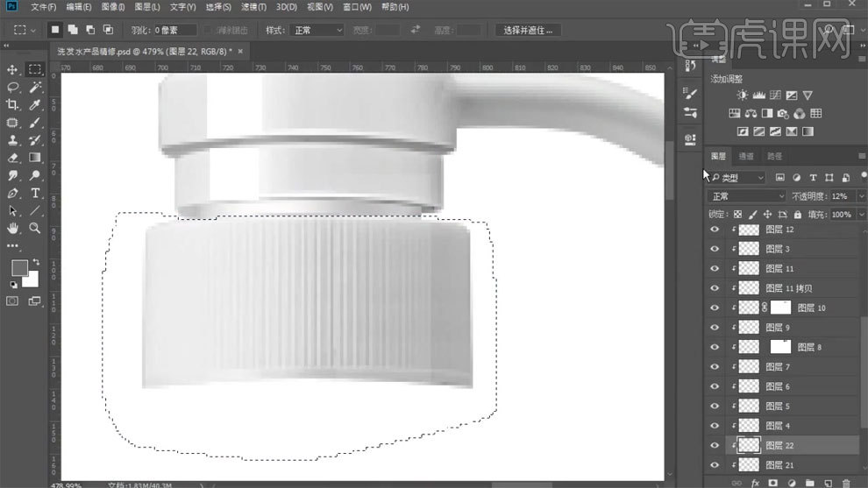Select the Crop tool
Image resolution: width=868 pixels, height=488 pixels.
[x=12, y=105]
